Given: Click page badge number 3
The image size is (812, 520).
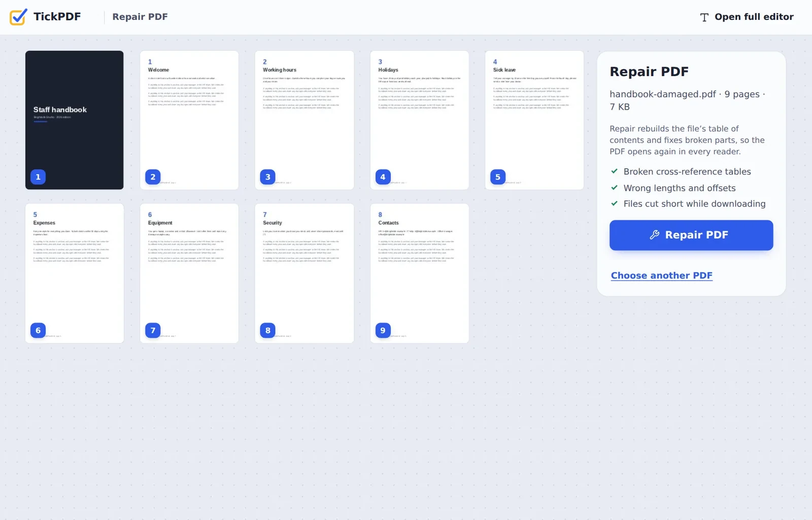Looking at the screenshot, I should pos(268,177).
